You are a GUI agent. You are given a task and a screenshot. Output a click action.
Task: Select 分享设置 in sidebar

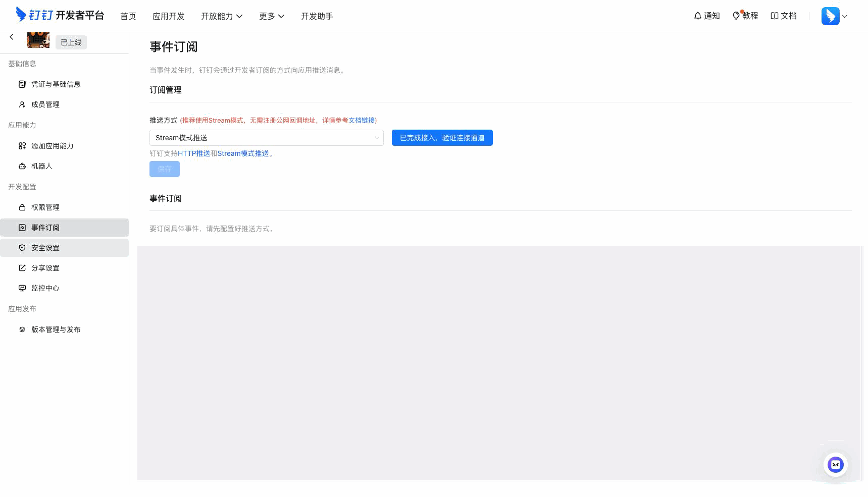pyautogui.click(x=65, y=268)
